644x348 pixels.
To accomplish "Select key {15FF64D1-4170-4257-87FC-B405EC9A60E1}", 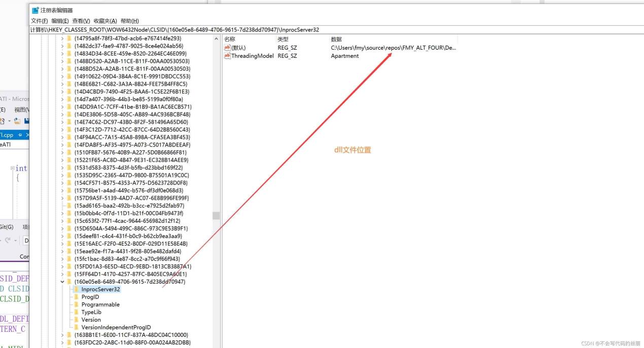I will 132,274.
